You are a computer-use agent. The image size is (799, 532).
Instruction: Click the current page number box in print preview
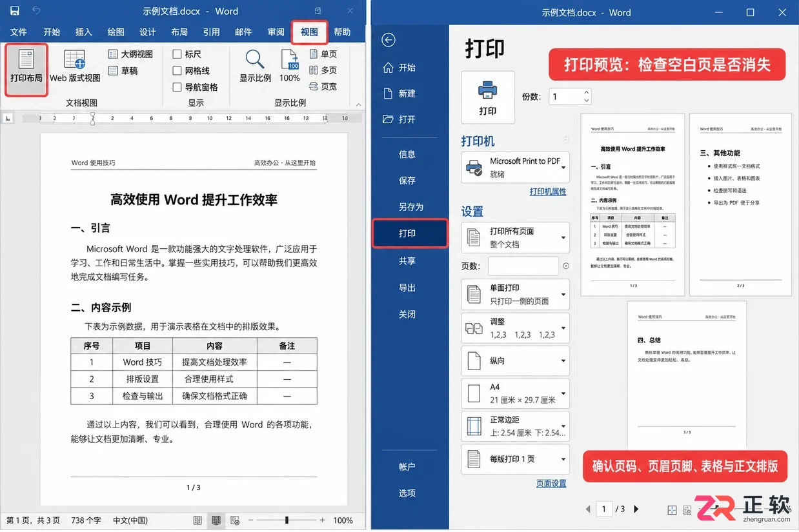coord(604,509)
